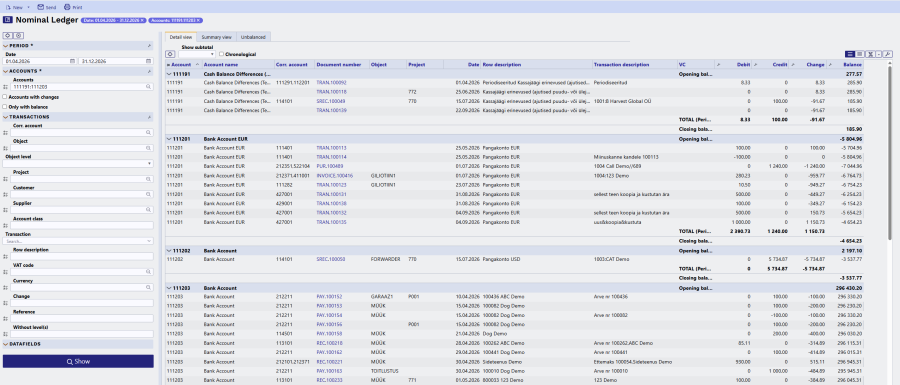Sort by the Document number column header
This screenshot has width=900, height=385.
(338, 65)
